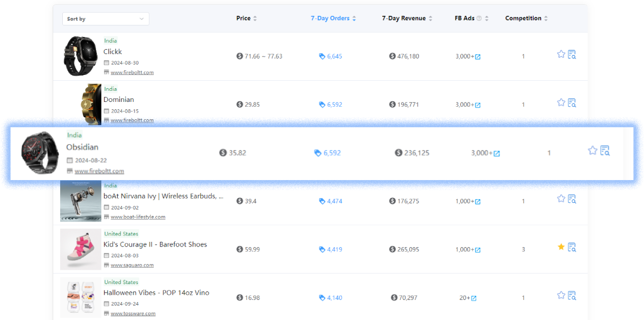Open product details icon for boAt Nirvana Ivy
The image size is (644, 320).
[x=572, y=199]
